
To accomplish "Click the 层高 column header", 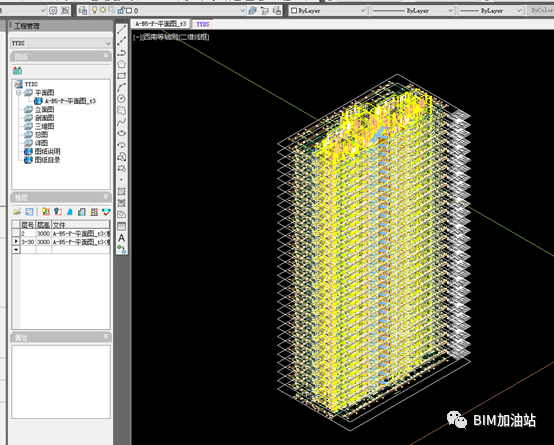I will click(x=44, y=225).
